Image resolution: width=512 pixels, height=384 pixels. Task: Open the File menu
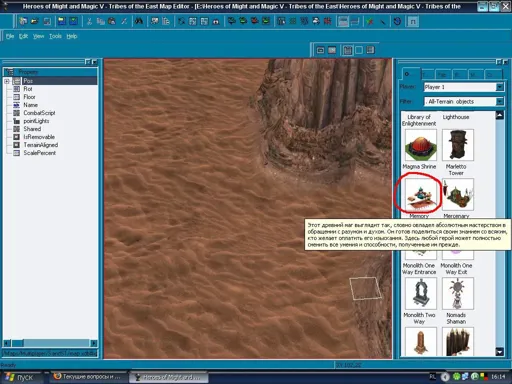[x=10, y=36]
